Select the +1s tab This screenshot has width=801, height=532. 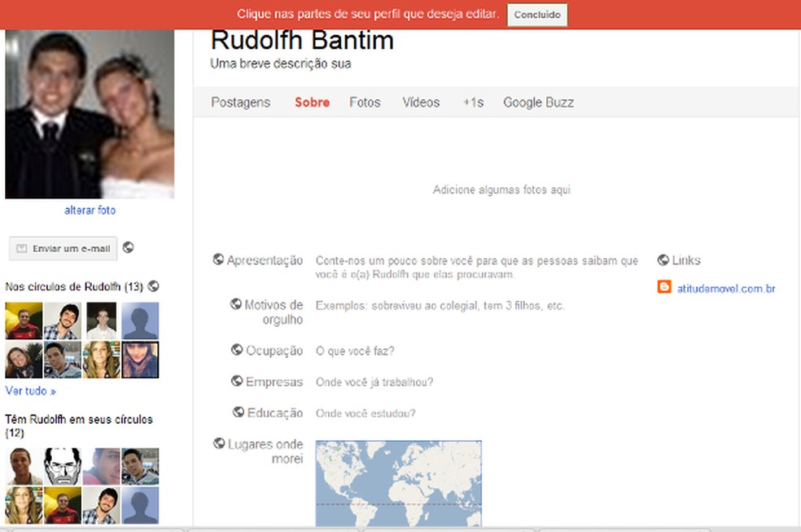(x=472, y=102)
